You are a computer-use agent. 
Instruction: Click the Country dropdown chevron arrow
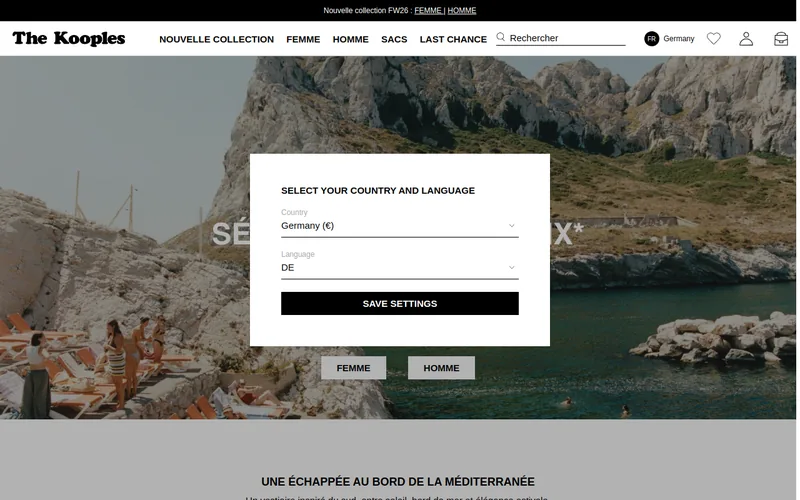tap(513, 226)
